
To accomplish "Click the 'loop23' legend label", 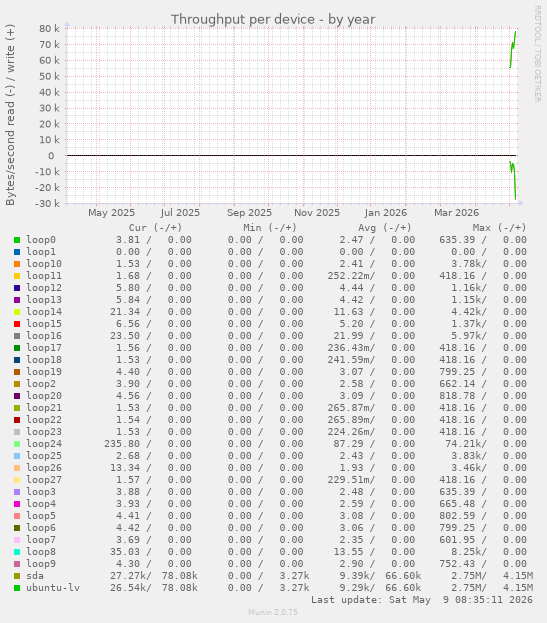I will (x=44, y=431).
